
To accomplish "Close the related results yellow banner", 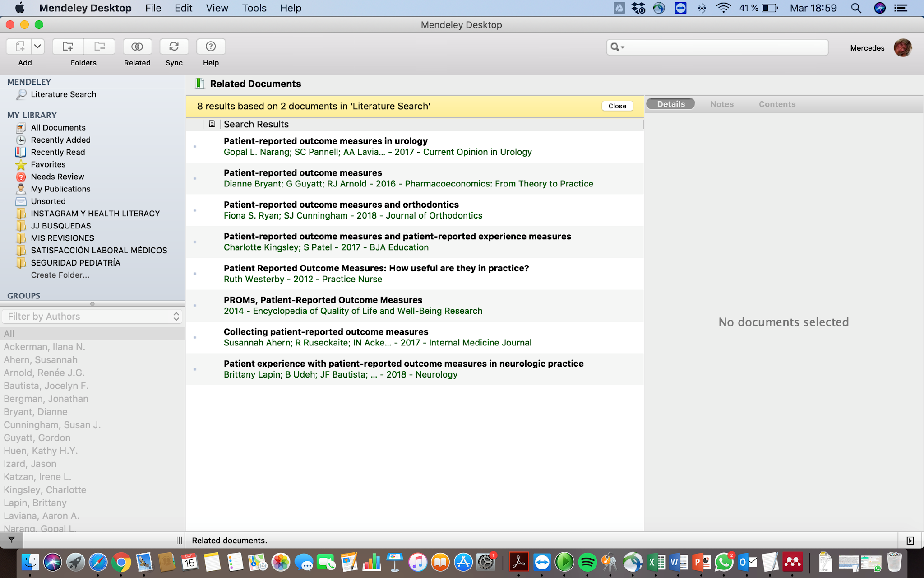I will click(x=617, y=106).
